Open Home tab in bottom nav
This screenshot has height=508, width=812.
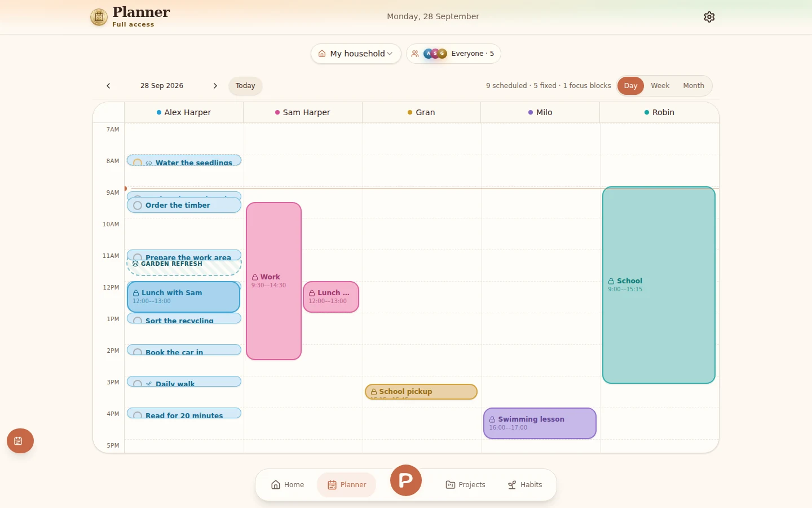point(288,485)
